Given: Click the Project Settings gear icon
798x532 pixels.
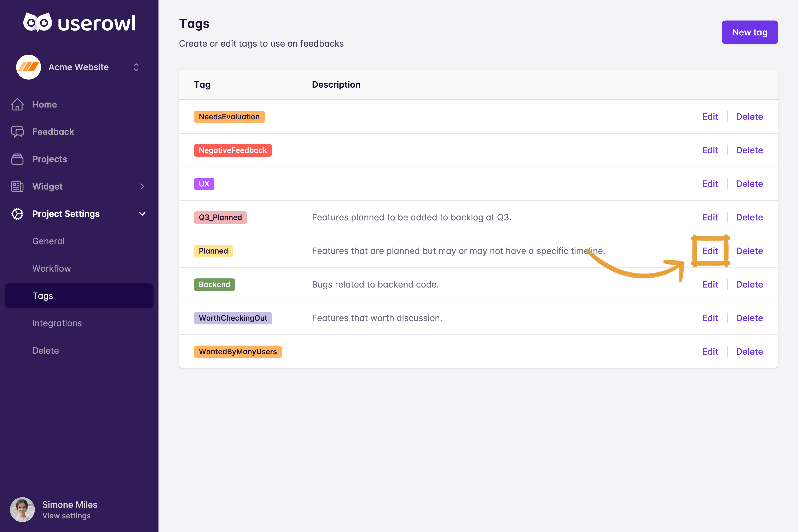Looking at the screenshot, I should [x=17, y=214].
